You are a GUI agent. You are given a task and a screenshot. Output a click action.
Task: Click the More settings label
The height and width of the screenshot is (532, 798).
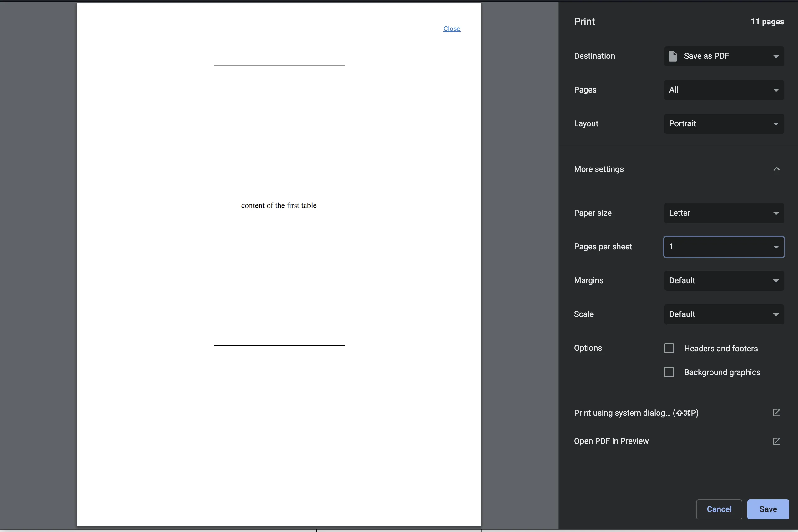click(x=598, y=169)
